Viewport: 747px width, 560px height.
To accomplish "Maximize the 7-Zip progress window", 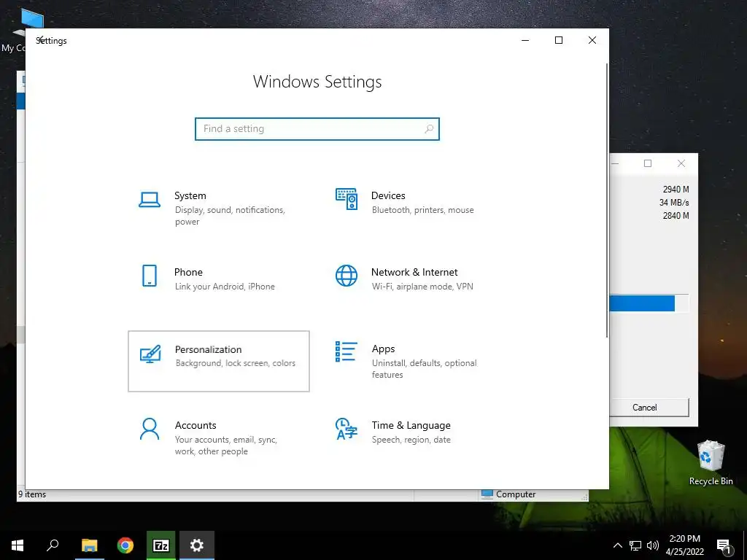I will coord(648,163).
